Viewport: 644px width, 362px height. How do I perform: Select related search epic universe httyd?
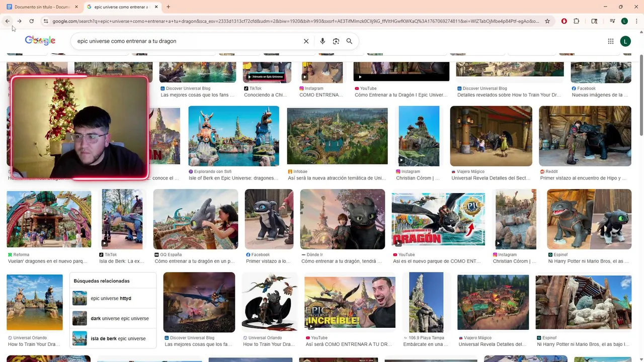click(x=113, y=298)
